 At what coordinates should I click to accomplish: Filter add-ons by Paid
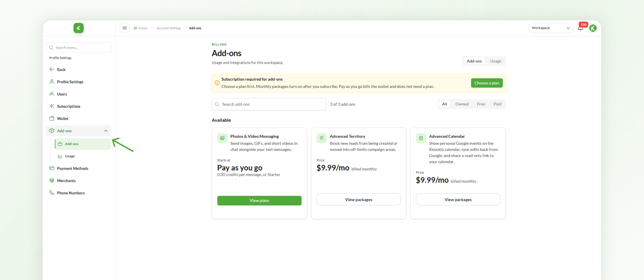[x=497, y=104]
